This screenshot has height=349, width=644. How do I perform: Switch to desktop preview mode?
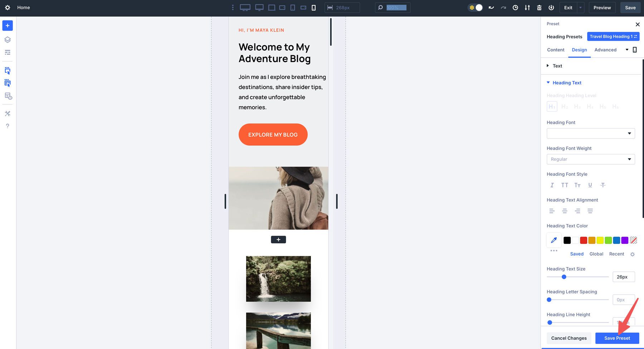pos(245,8)
